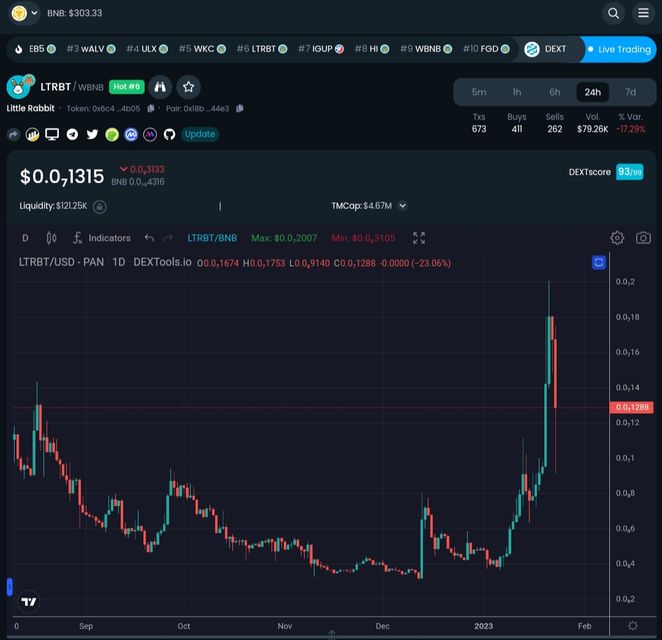
Task: Click the liquidity lock icon
Action: (x=100, y=206)
